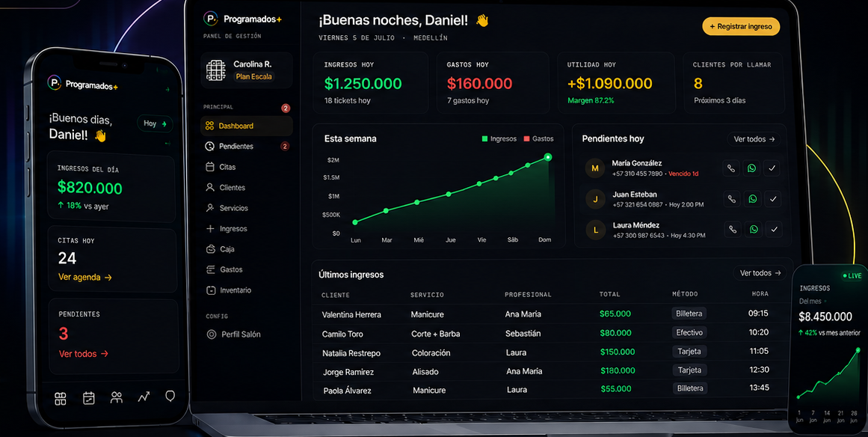
Task: Click Pendientes badge showing 2
Action: (285, 146)
